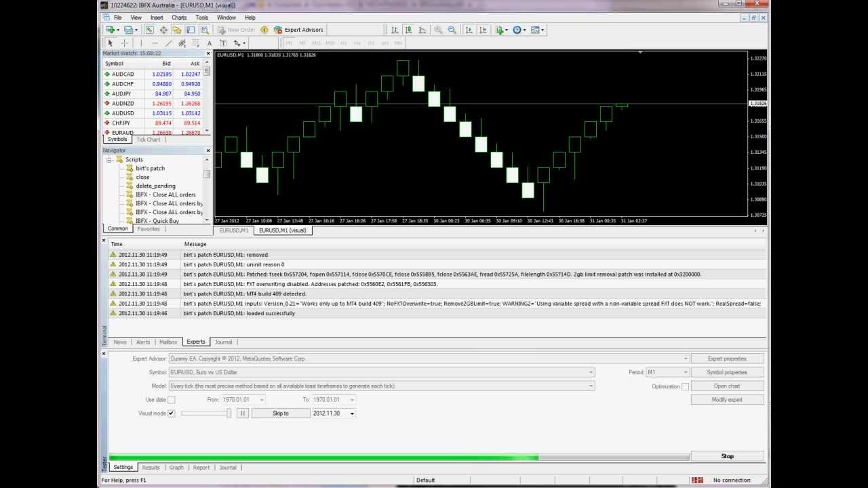Select the Text 'A' drawing tool
Viewport: 868px width, 488px height.
coord(210,43)
